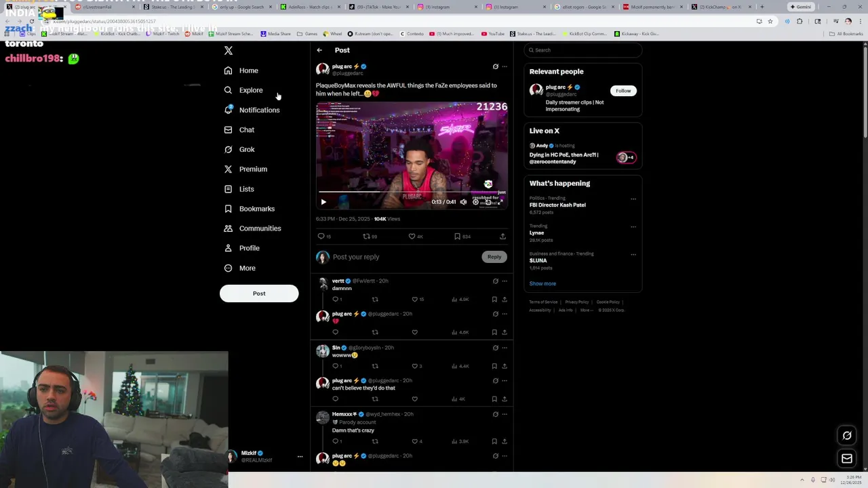
Task: Repost the main post with 99 reposts
Action: (x=366, y=237)
